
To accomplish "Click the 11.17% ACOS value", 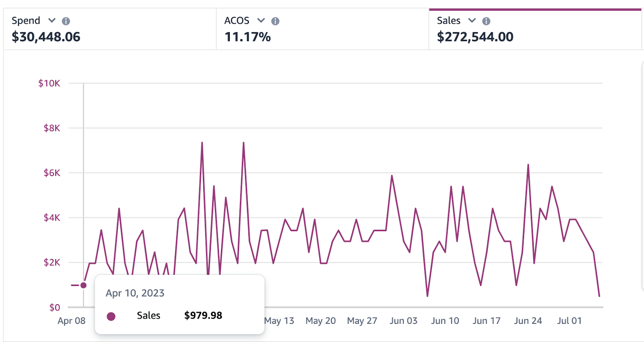I will click(x=248, y=37).
